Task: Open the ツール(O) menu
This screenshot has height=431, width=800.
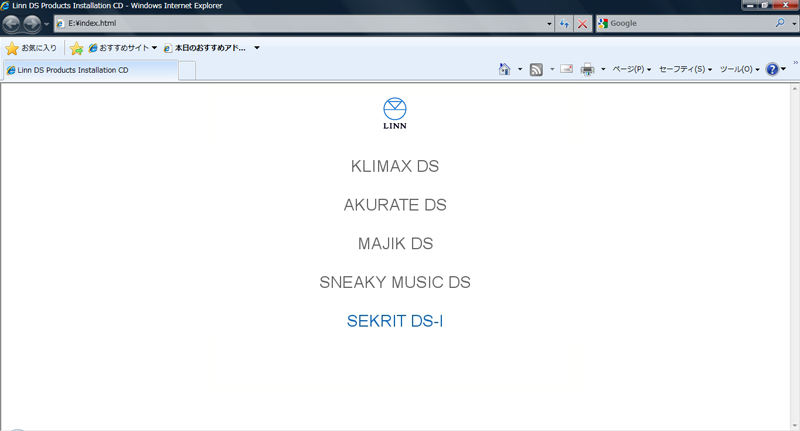Action: [x=739, y=69]
